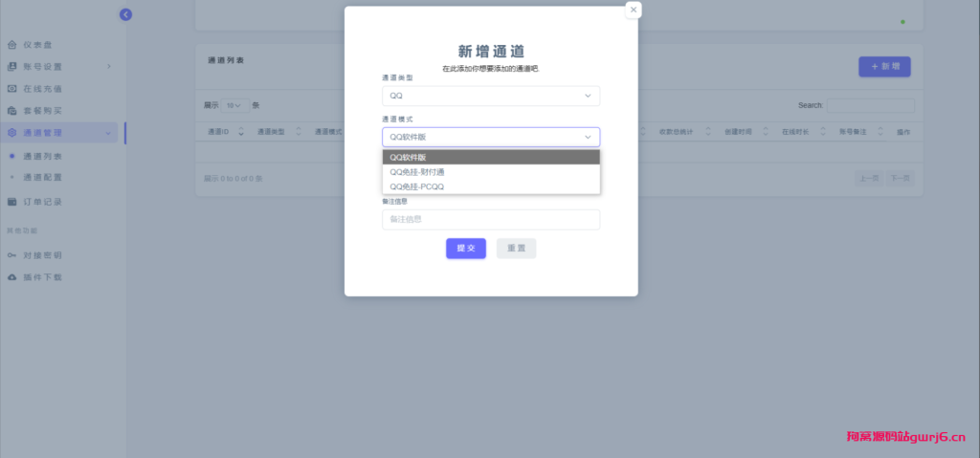
Task: Collapse the sidebar with the arrow icon
Action: 125,14
